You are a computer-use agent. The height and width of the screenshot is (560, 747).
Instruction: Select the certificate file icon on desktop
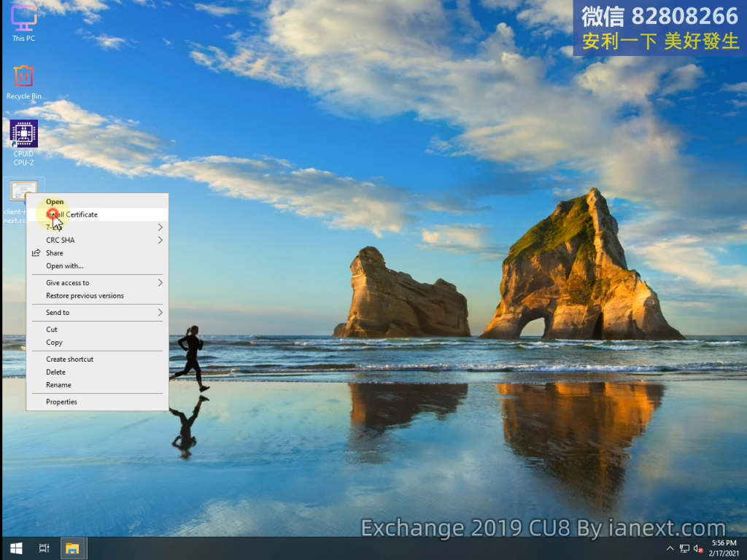pyautogui.click(x=22, y=191)
